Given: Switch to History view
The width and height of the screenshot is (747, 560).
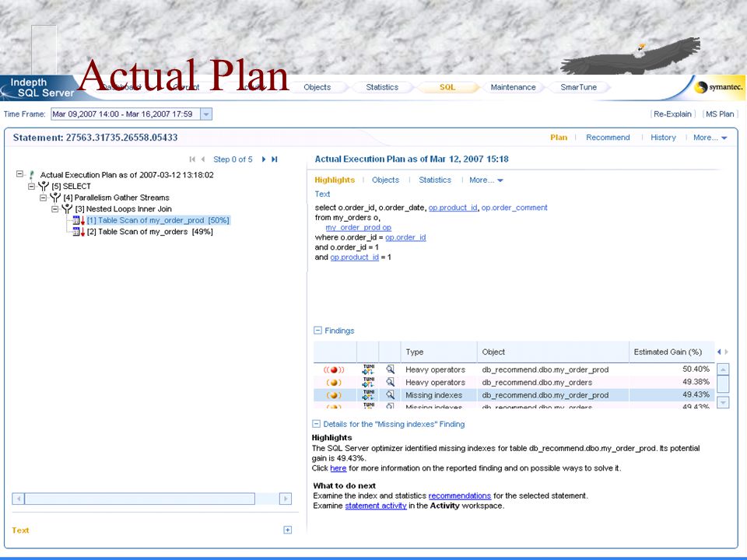Looking at the screenshot, I should click(x=663, y=138).
